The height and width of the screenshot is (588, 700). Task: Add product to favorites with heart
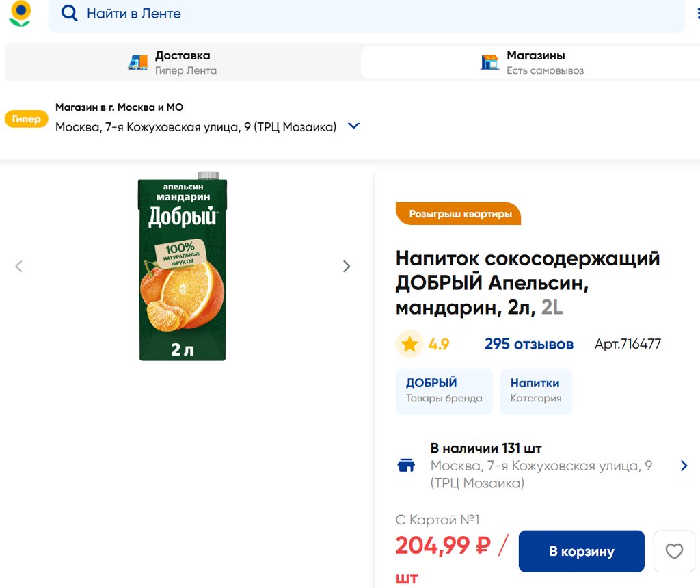[674, 551]
